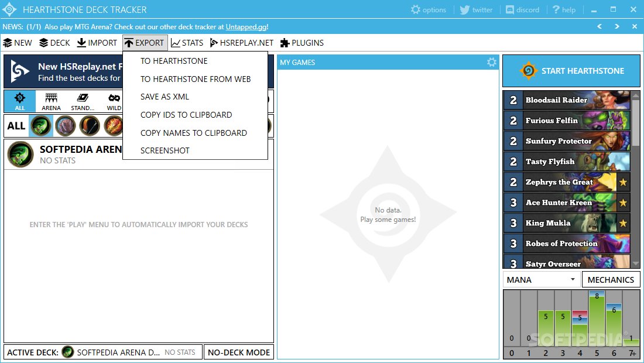Choose TO HEARTHSTONE FROM WEB option
The height and width of the screenshot is (363, 644).
click(x=195, y=79)
